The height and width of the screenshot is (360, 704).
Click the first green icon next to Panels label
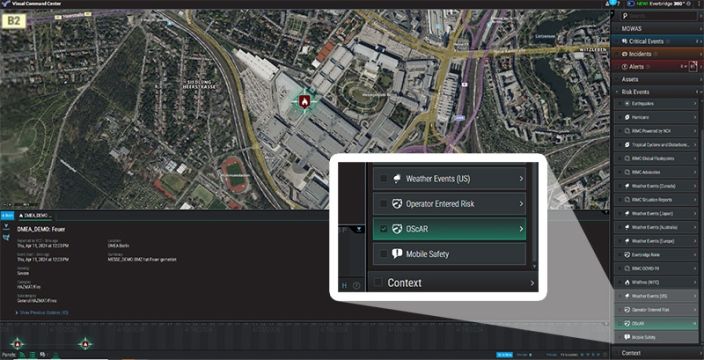(22, 355)
